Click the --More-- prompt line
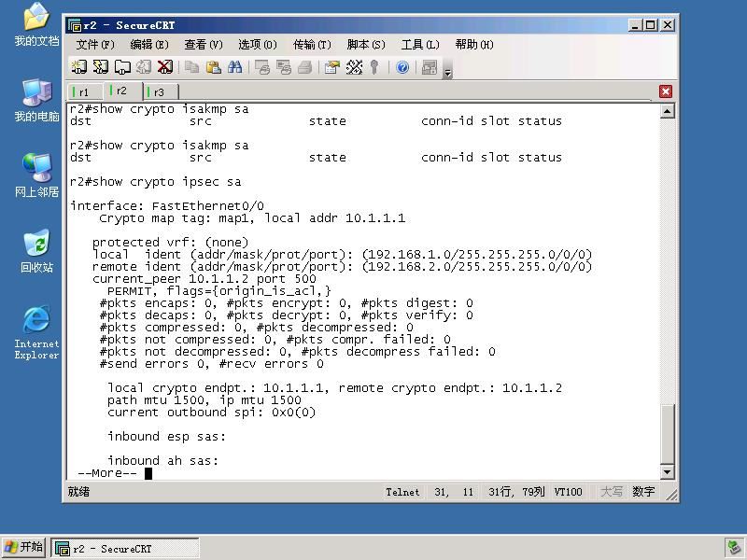Viewport: 747px width, 560px height. coord(115,473)
